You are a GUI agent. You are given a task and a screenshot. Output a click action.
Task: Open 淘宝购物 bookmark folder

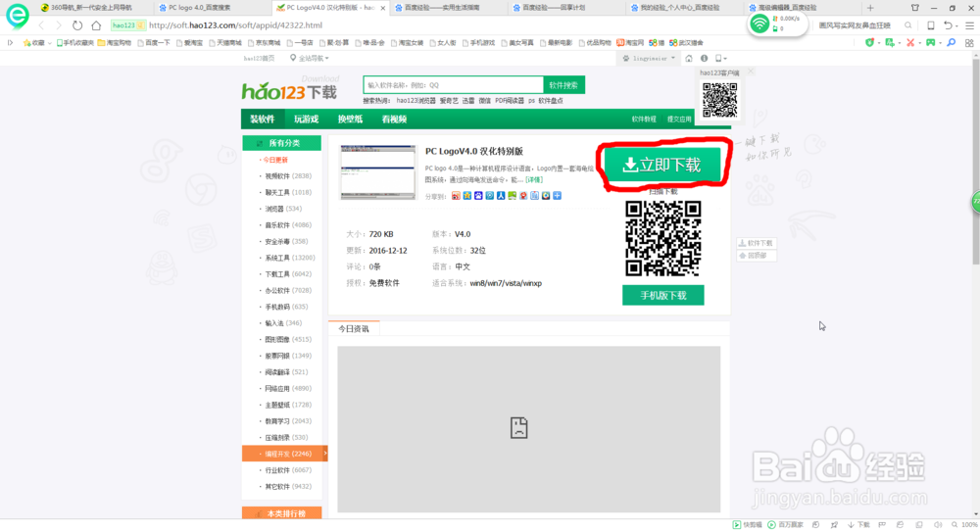115,42
